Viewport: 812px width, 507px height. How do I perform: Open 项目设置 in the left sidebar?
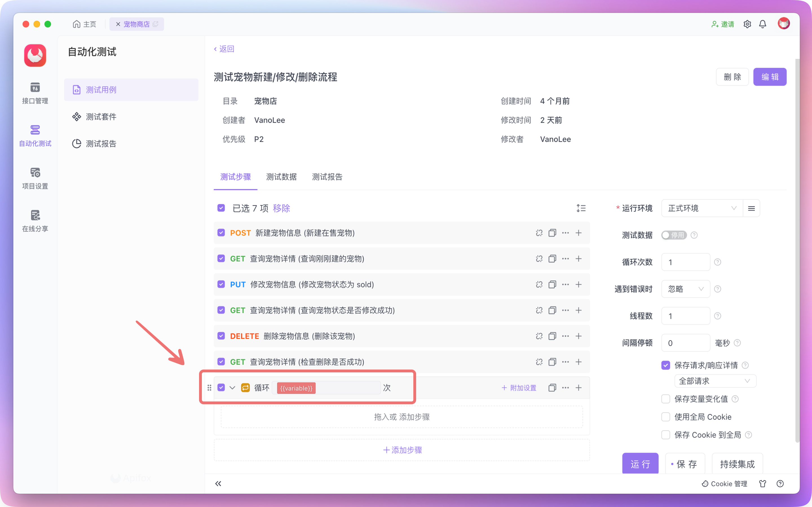(35, 178)
